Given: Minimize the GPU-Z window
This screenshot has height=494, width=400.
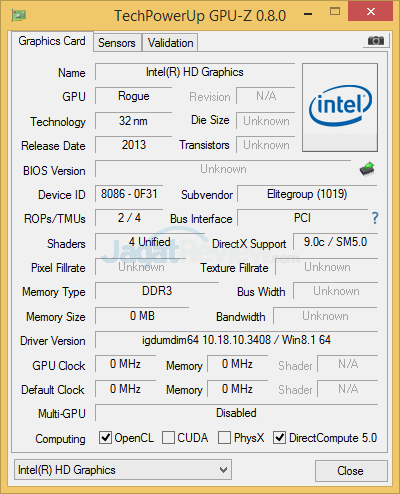Looking at the screenshot, I should point(308,14).
